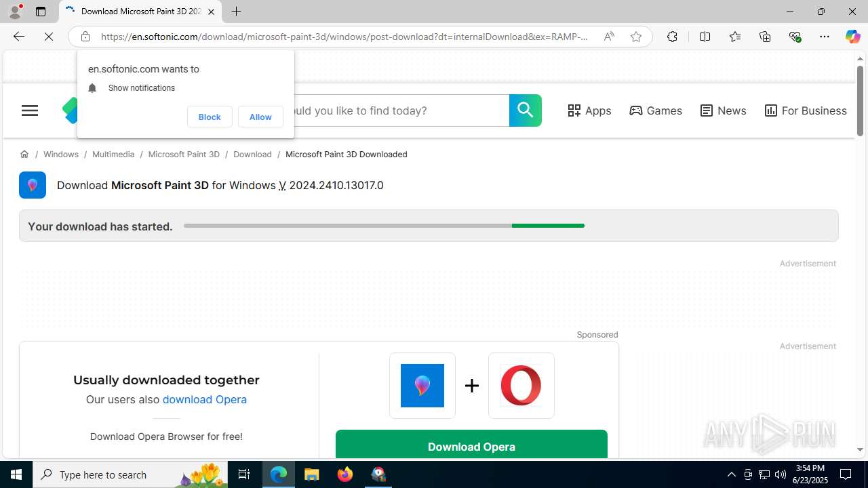868x488 pixels.
Task: Open Games menu
Action: [x=656, y=110]
